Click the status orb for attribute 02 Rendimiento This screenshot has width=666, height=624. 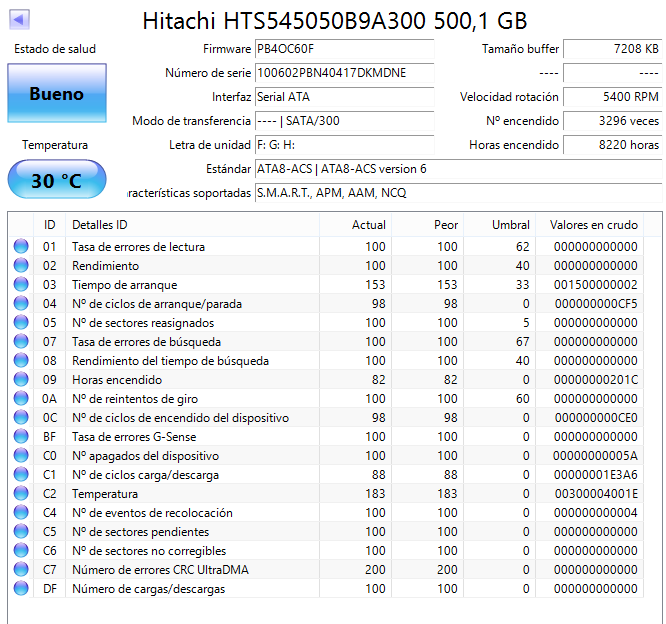coord(21,265)
